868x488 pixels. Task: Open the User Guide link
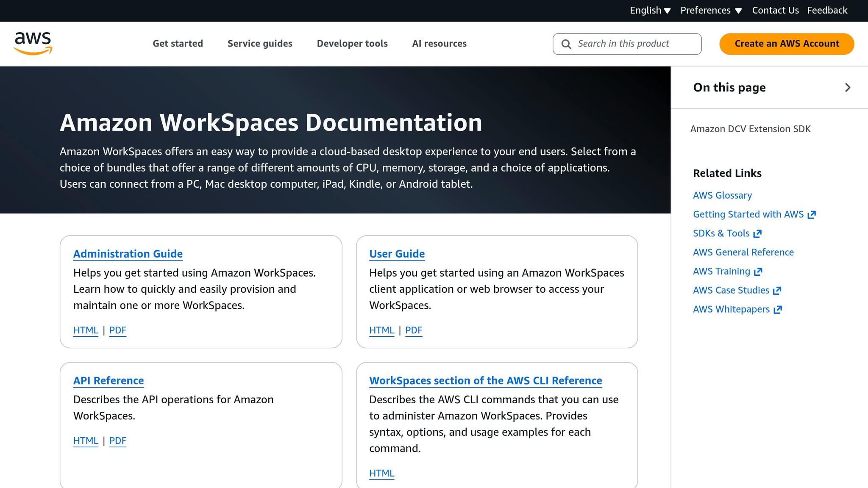click(x=397, y=254)
